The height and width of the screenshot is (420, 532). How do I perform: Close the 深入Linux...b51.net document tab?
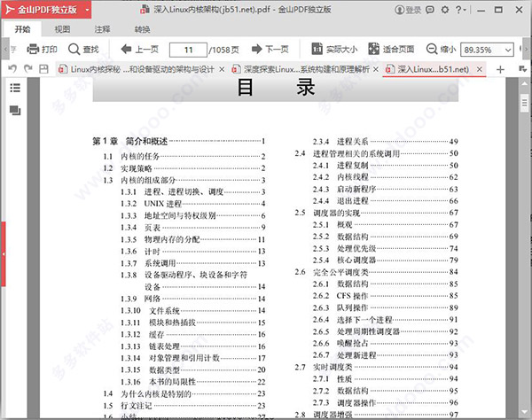(x=480, y=69)
